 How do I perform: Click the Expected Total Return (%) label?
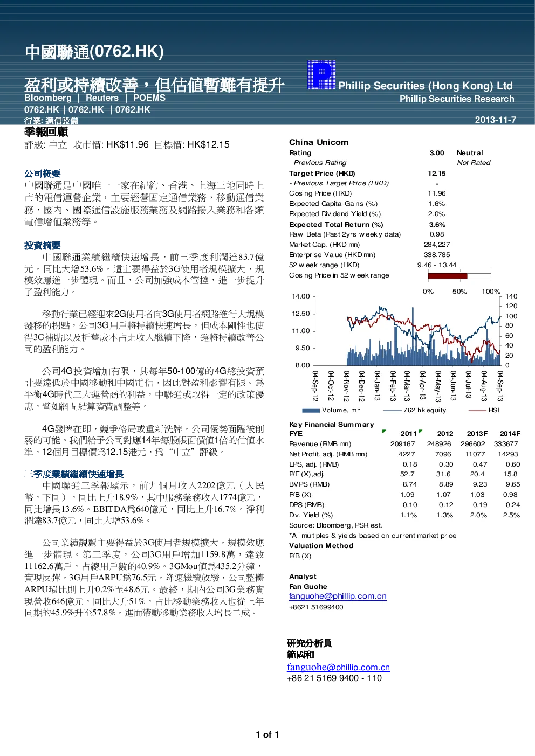tap(336, 225)
